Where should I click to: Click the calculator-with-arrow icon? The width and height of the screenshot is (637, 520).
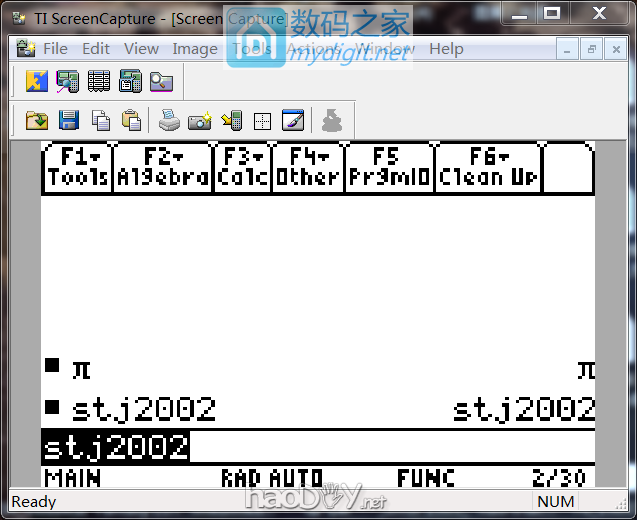[231, 121]
